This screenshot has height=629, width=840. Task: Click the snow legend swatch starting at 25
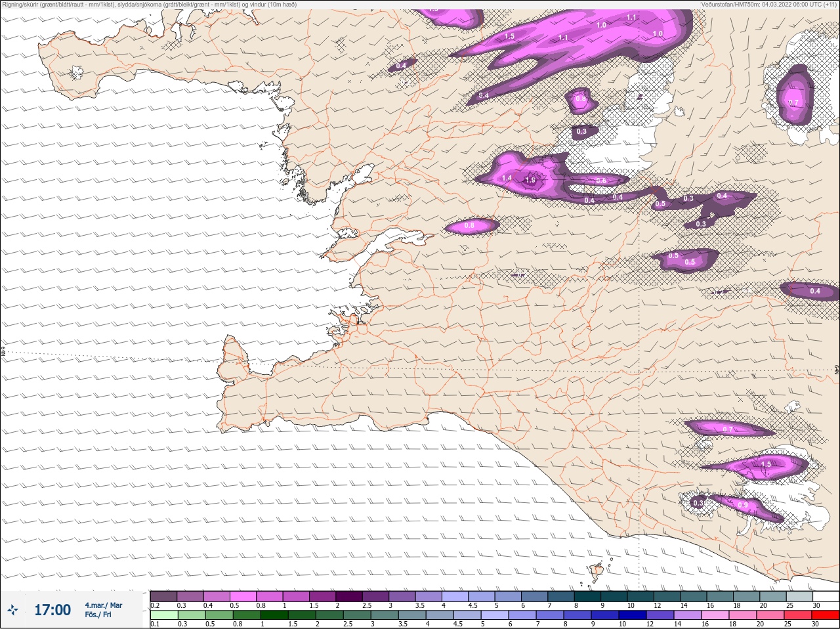(x=799, y=596)
